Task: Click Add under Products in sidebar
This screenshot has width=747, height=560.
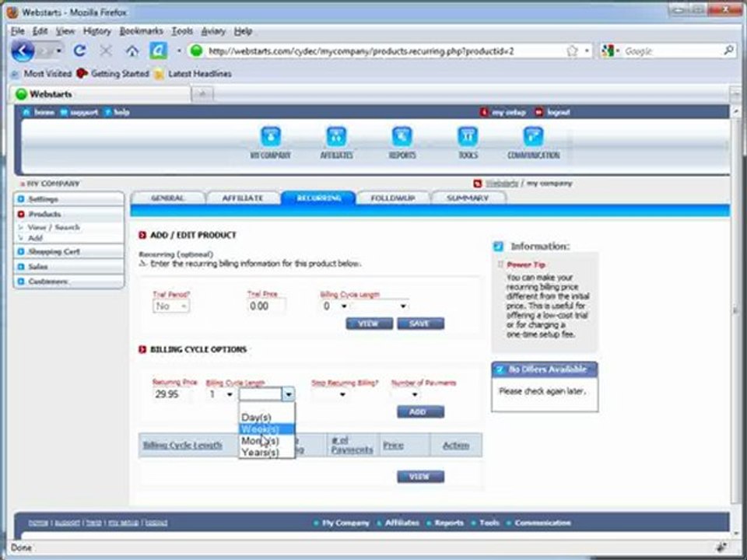Action: [x=35, y=238]
